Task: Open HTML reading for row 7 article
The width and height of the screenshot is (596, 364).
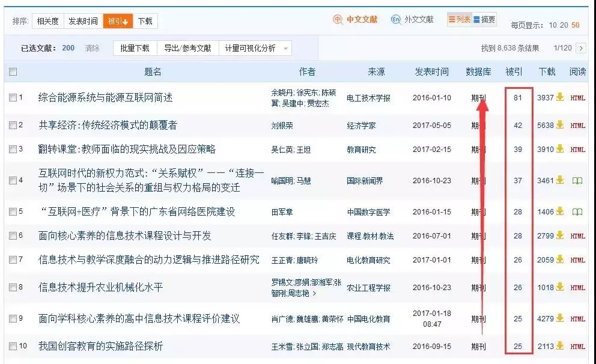Action: [577, 260]
